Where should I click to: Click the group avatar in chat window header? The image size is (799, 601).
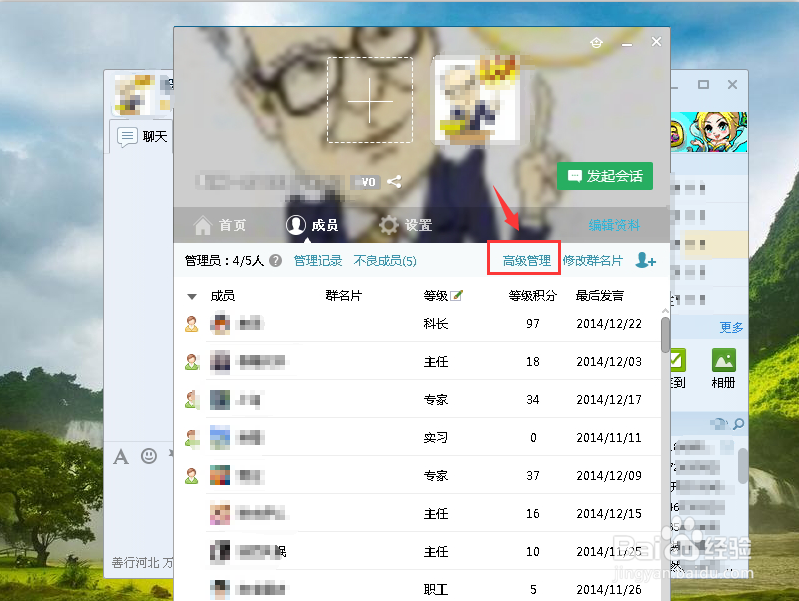tap(134, 94)
